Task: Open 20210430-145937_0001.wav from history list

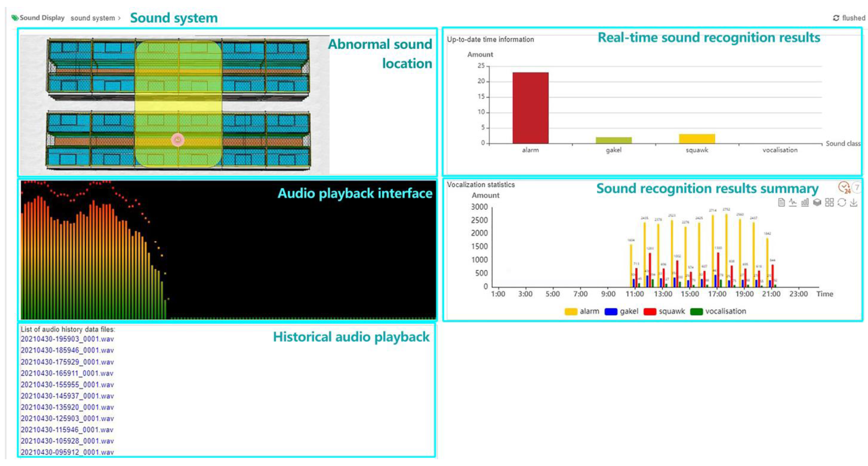Action: 67,396
